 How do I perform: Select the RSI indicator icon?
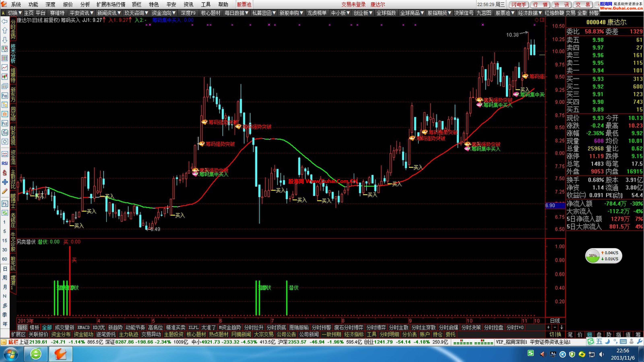4,163
